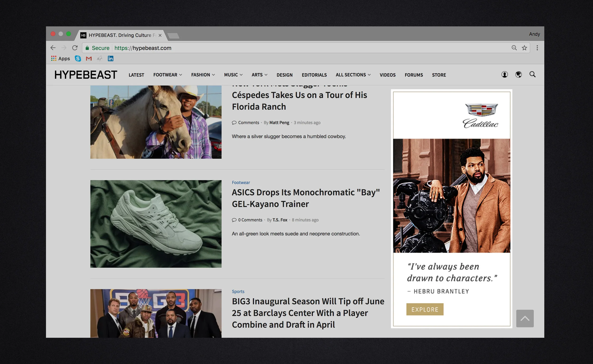Select DESIGN in the navigation bar
The width and height of the screenshot is (593, 364).
coord(285,75)
